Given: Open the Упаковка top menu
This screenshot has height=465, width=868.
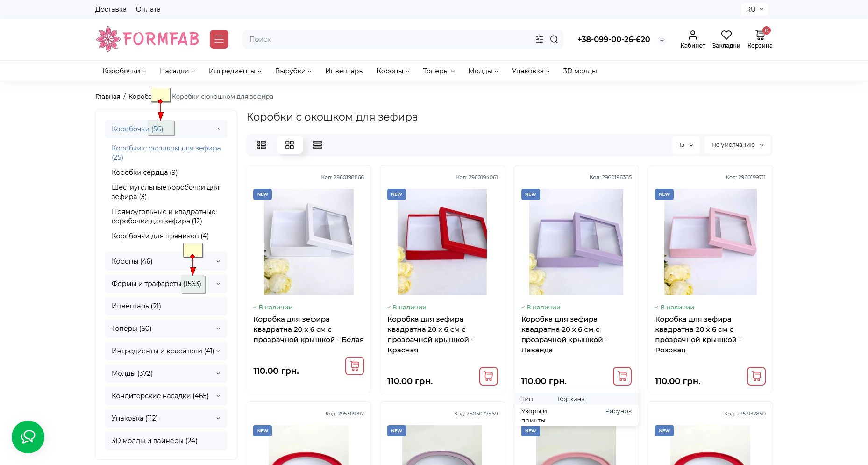Looking at the screenshot, I should 530,71.
